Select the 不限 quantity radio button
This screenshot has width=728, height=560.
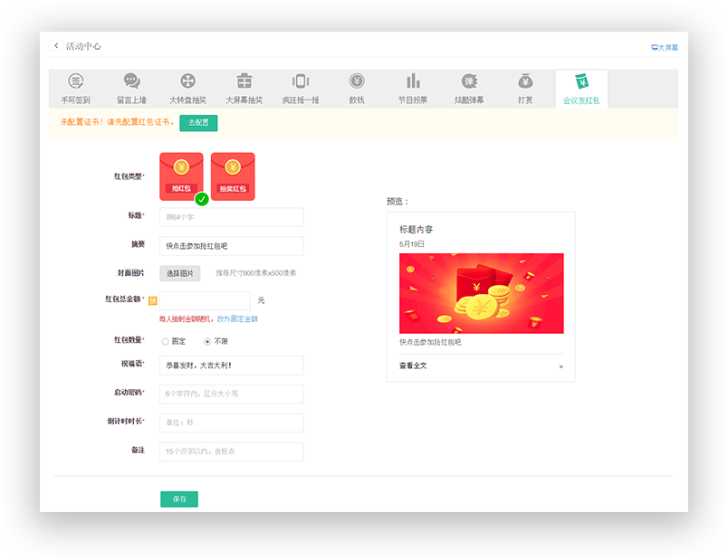pos(207,341)
